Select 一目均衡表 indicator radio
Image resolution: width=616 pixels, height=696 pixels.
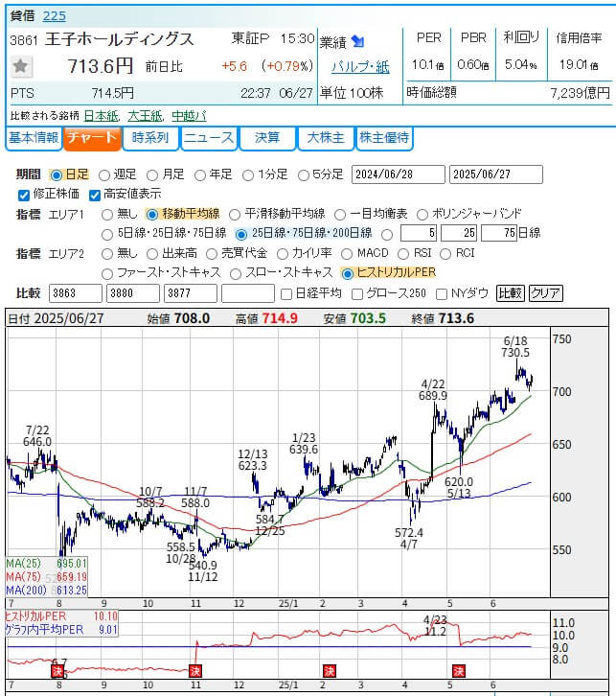click(340, 215)
